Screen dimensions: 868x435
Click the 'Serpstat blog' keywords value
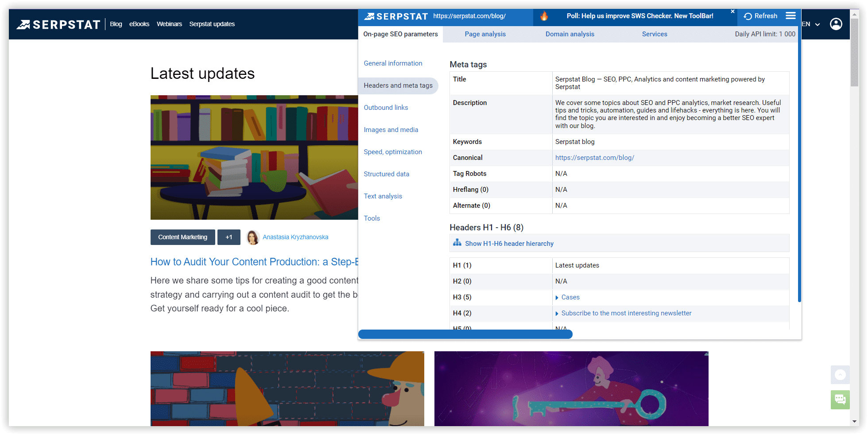pyautogui.click(x=575, y=142)
